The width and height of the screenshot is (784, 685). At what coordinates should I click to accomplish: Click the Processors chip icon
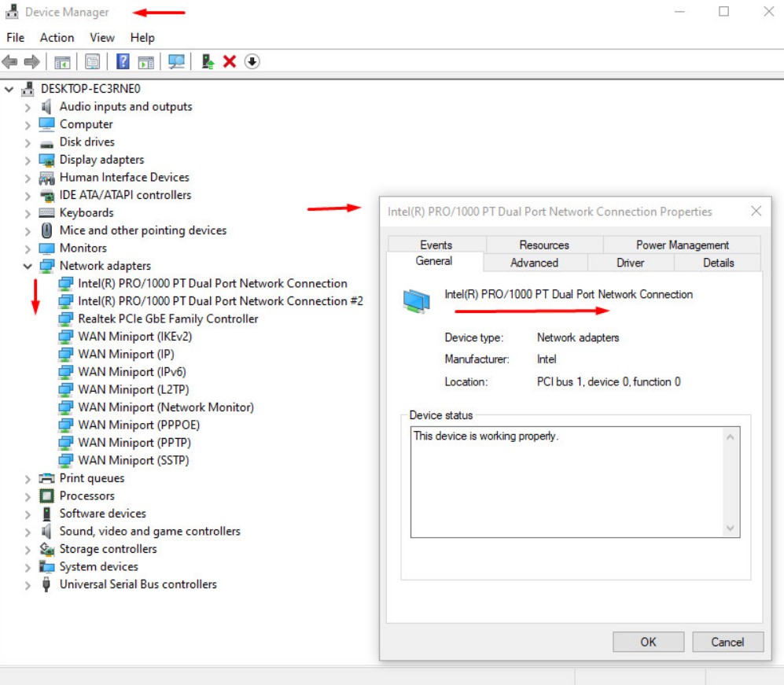46,495
